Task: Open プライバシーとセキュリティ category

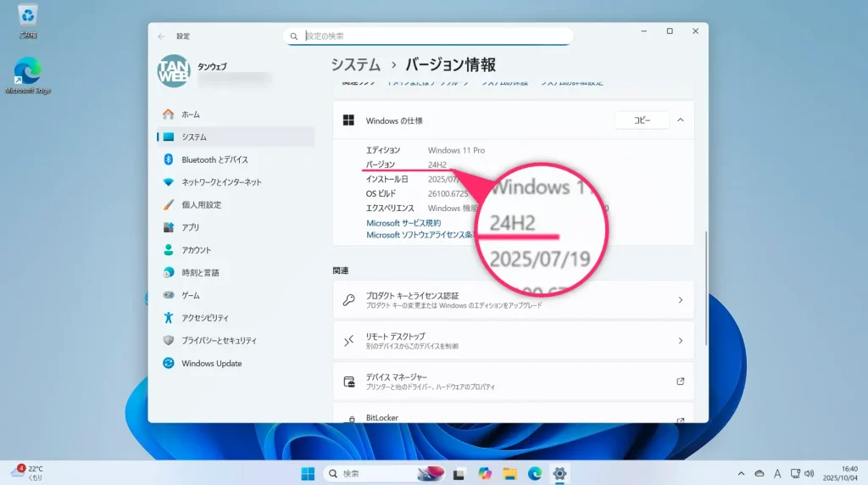Action: pyautogui.click(x=219, y=341)
